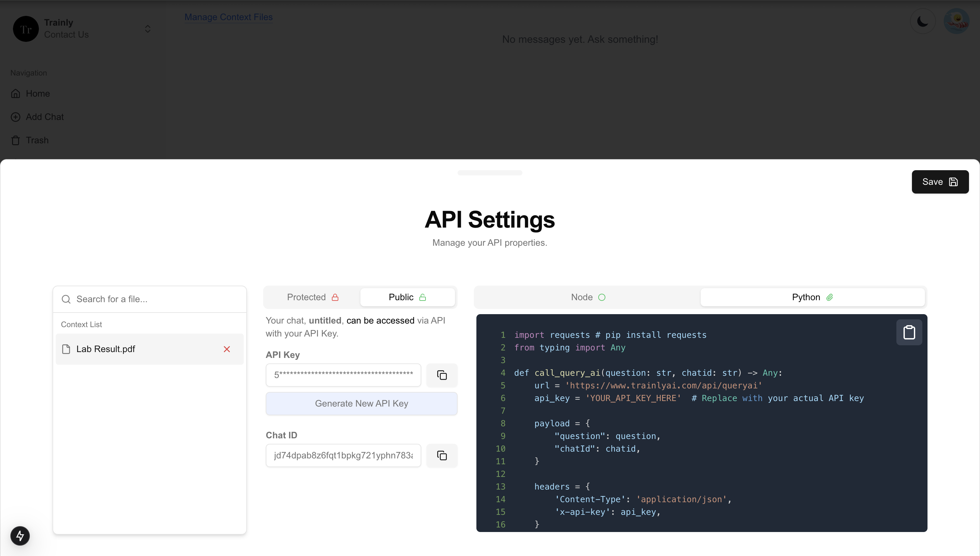Set chat access to Public
The height and width of the screenshot is (556, 980).
click(x=407, y=297)
